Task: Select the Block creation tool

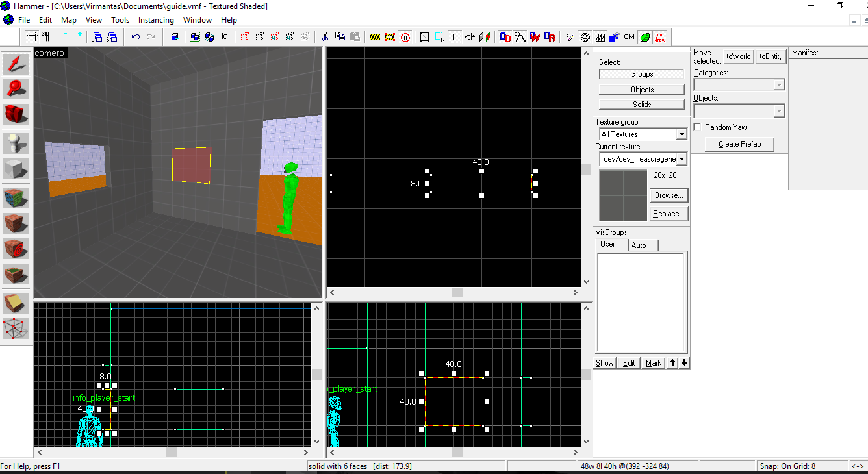Action: pos(16,169)
